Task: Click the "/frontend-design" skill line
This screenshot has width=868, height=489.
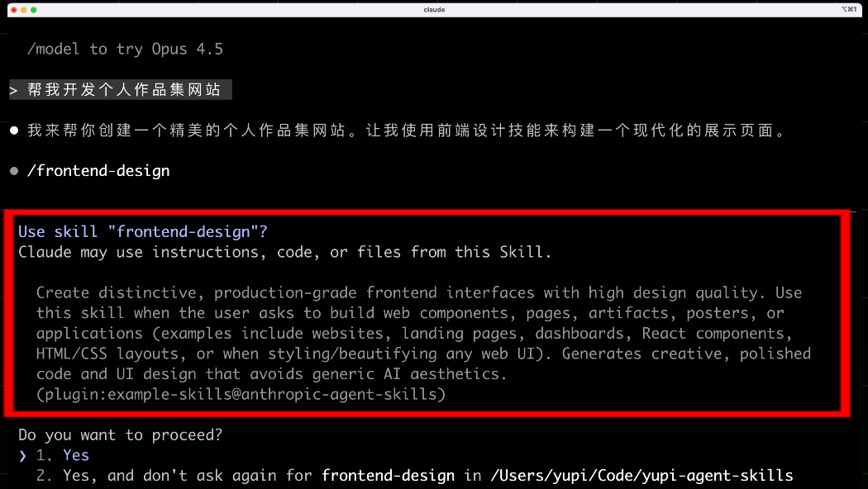Action: click(x=98, y=171)
